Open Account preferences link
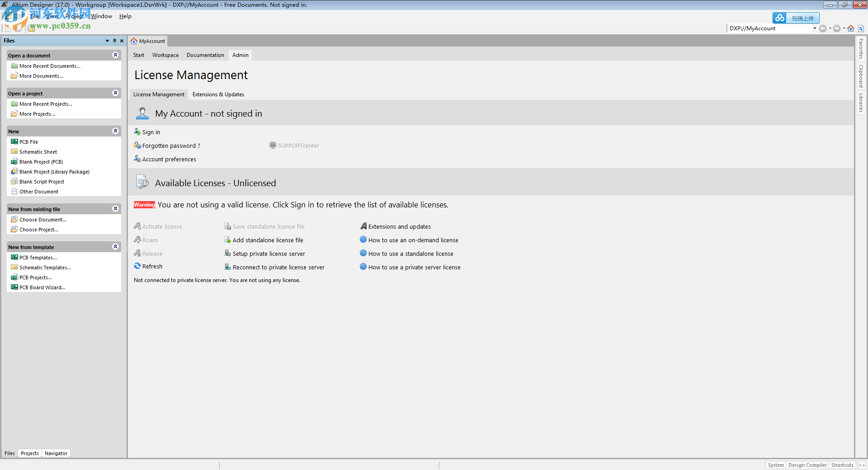Screen dimensions: 868x470 (169, 159)
